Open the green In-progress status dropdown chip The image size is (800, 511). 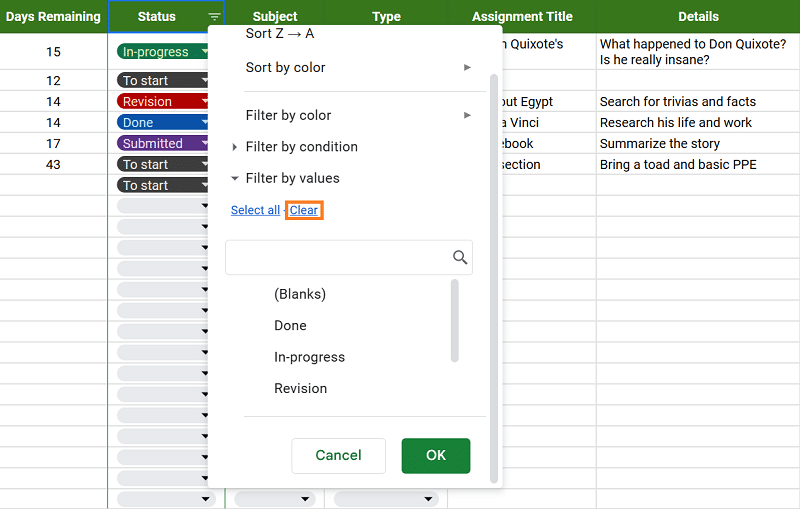point(162,52)
